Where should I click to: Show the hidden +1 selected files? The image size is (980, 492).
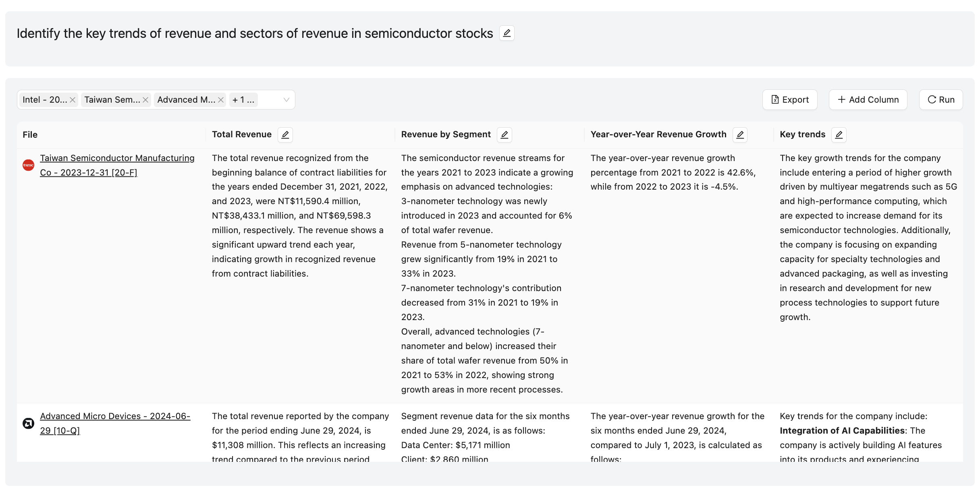tap(243, 100)
